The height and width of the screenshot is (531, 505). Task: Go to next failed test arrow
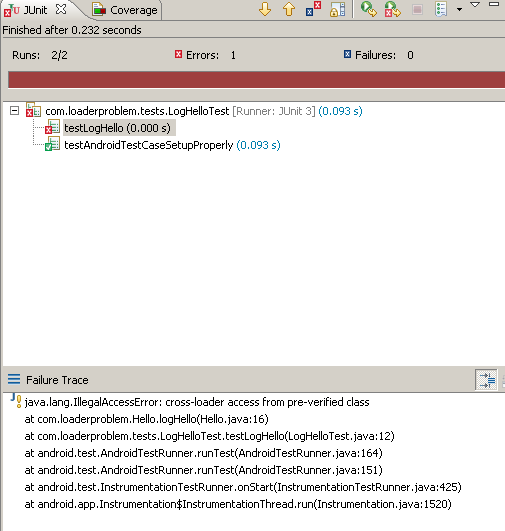265,9
